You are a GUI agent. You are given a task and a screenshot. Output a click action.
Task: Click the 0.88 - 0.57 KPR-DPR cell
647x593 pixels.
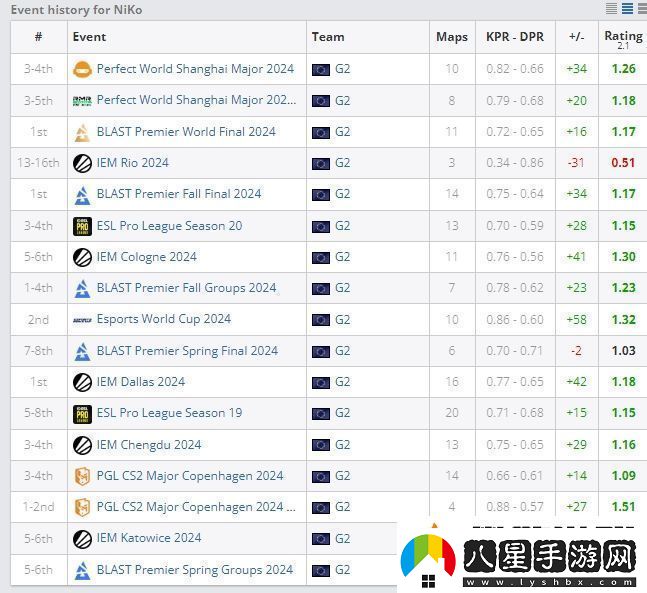(515, 507)
